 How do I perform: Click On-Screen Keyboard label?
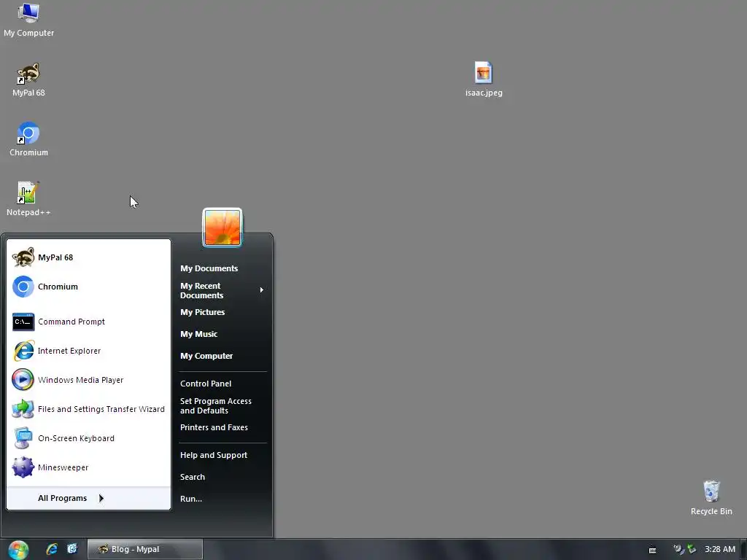click(x=76, y=438)
